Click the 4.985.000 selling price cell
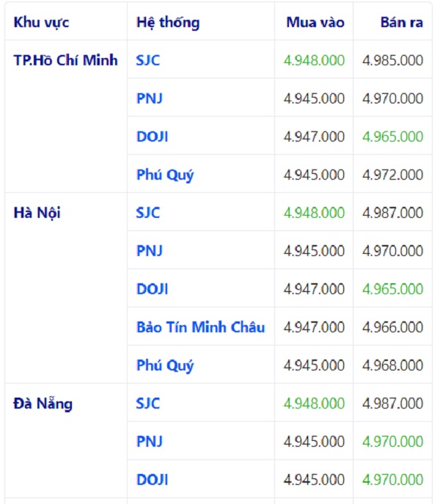The image size is (440, 504). tap(392, 60)
